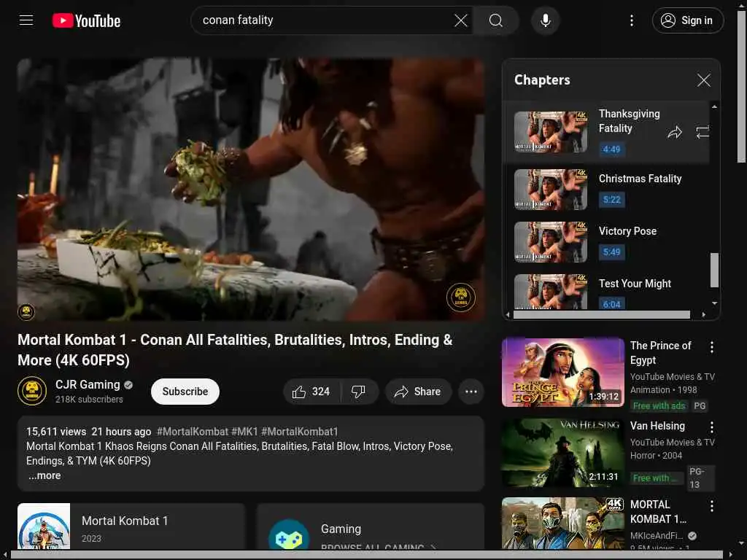This screenshot has height=560, width=747.
Task: Click the chapters list vertical scrollbar thumb
Action: point(714,270)
